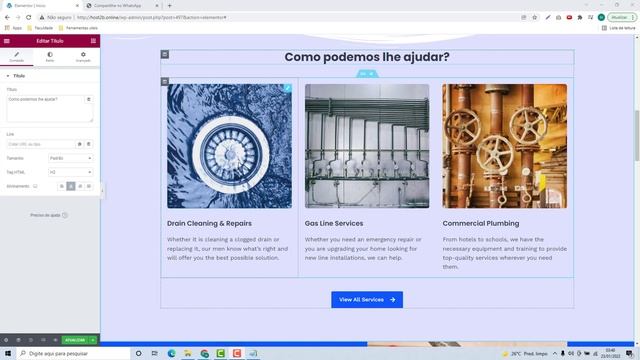Go back in browser history
Screen dimensions: 640x360
(7, 18)
